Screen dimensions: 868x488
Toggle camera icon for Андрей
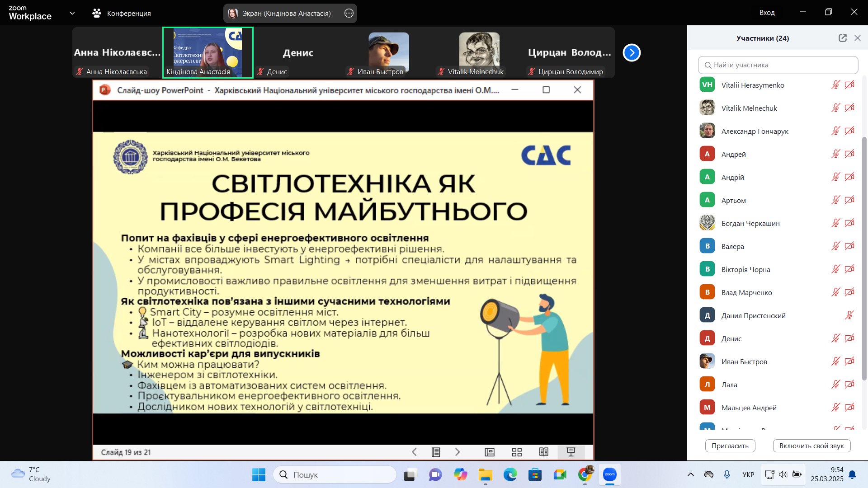(x=849, y=154)
